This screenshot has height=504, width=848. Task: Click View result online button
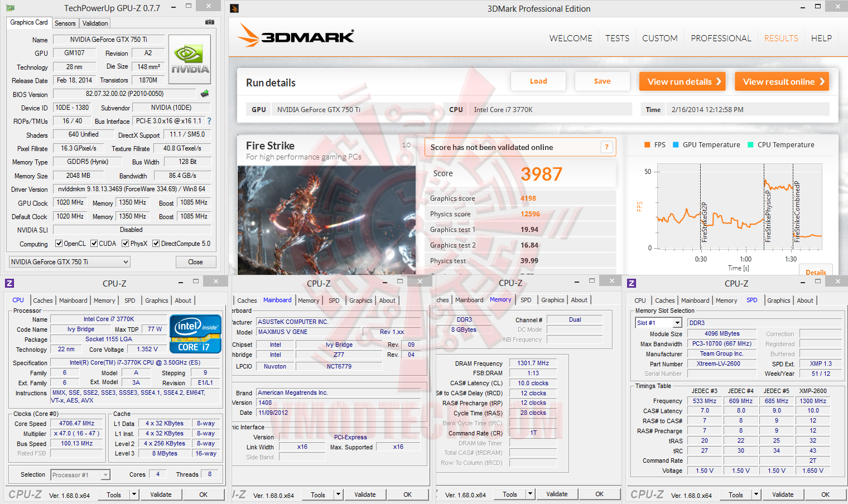pos(782,81)
